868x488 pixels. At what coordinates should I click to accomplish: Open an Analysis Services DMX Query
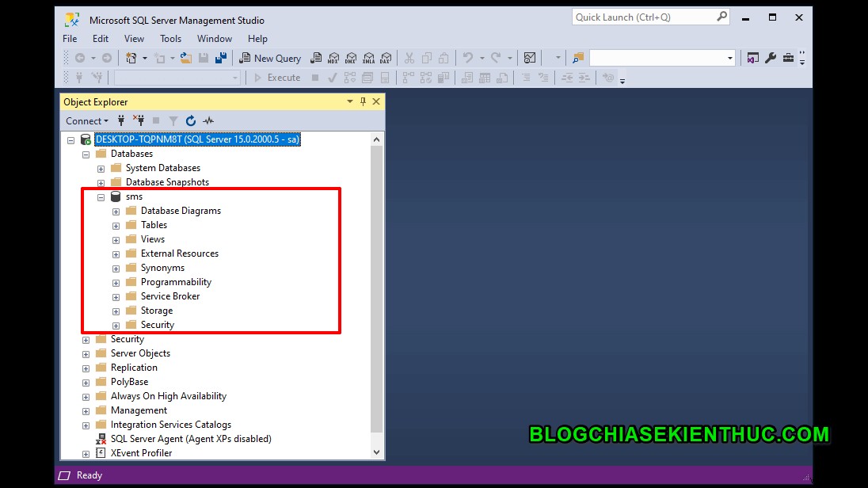click(351, 58)
